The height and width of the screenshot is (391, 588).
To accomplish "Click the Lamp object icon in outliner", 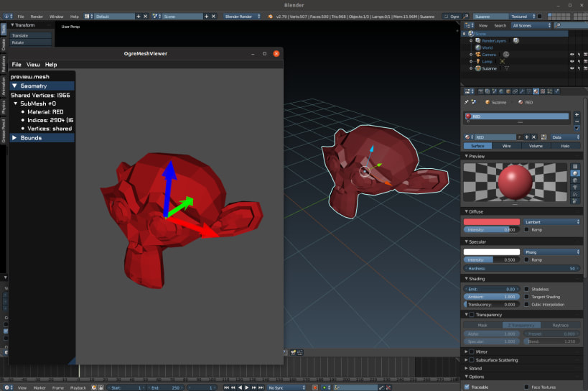I will tap(477, 61).
